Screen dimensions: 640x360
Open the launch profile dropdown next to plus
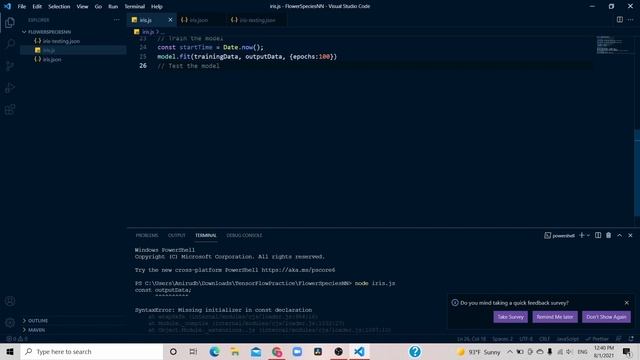pos(588,236)
